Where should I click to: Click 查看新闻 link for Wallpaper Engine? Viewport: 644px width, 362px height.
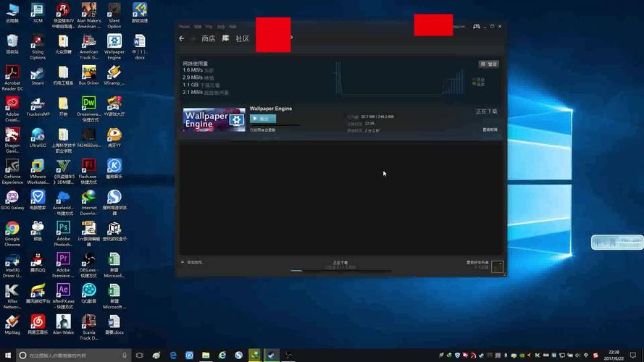(490, 130)
